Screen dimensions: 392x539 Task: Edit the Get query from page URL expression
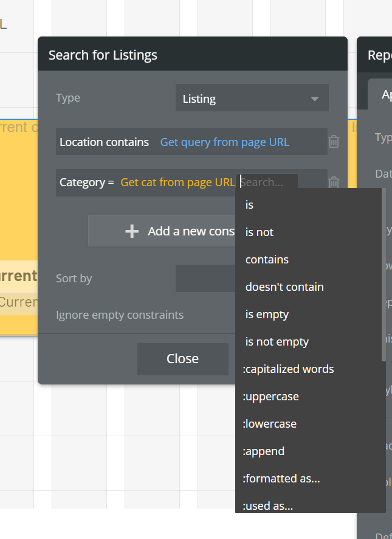(224, 142)
